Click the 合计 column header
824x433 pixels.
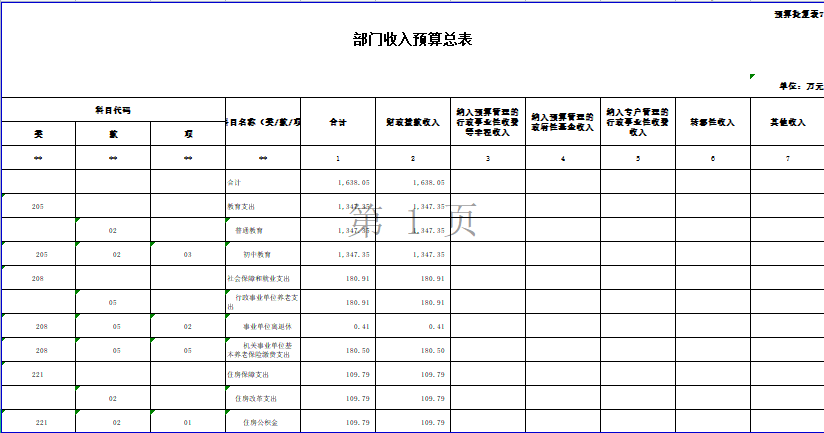coord(338,122)
